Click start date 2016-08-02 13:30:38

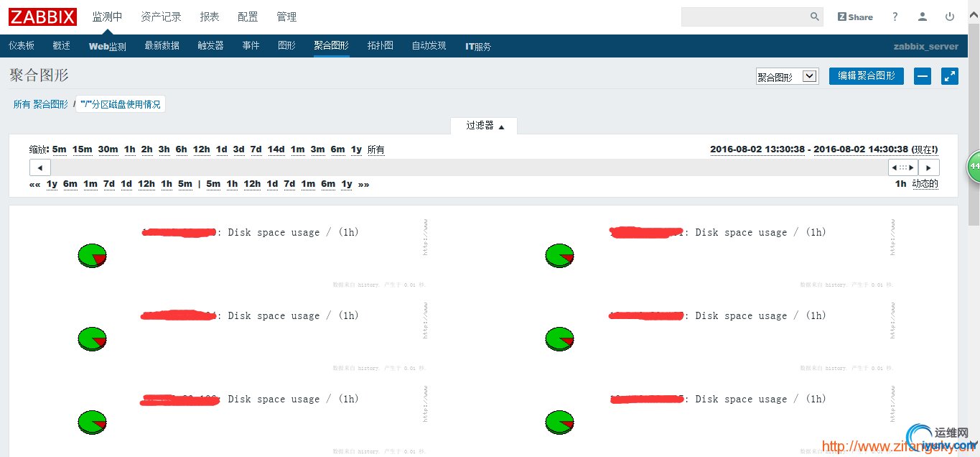[757, 149]
